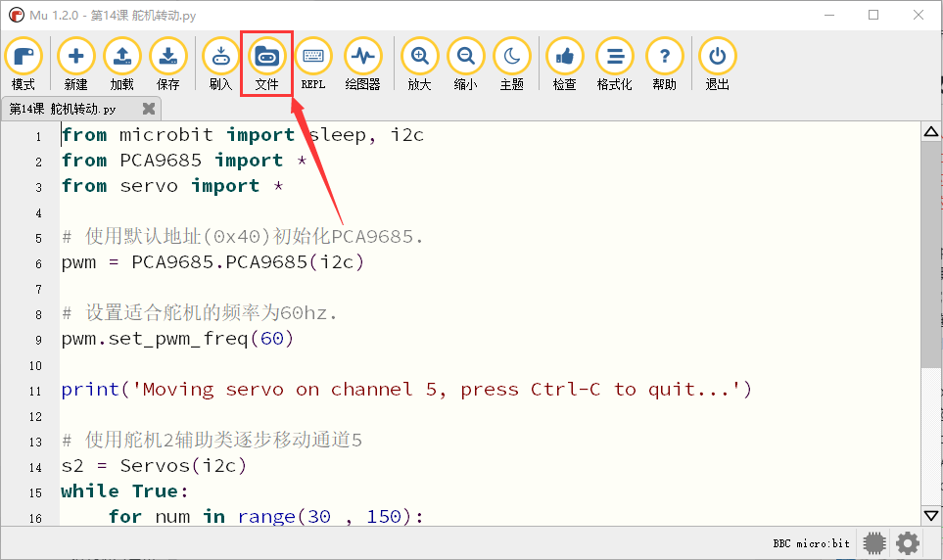Screen dimensions: 943x560
Task: Create a new file with 新建
Action: [x=75, y=64]
